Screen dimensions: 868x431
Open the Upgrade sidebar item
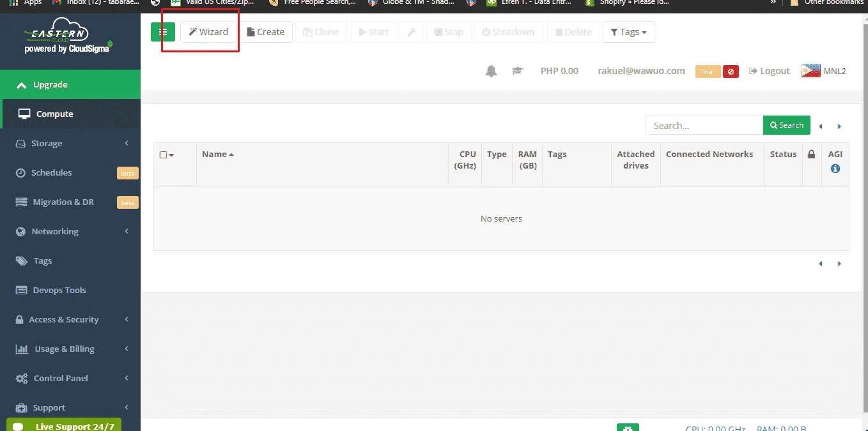(70, 84)
